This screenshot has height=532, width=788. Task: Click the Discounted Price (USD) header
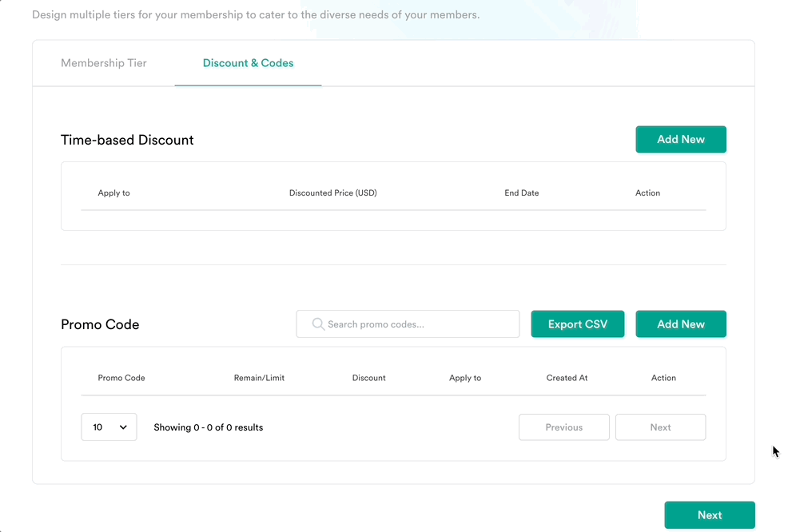tap(332, 193)
